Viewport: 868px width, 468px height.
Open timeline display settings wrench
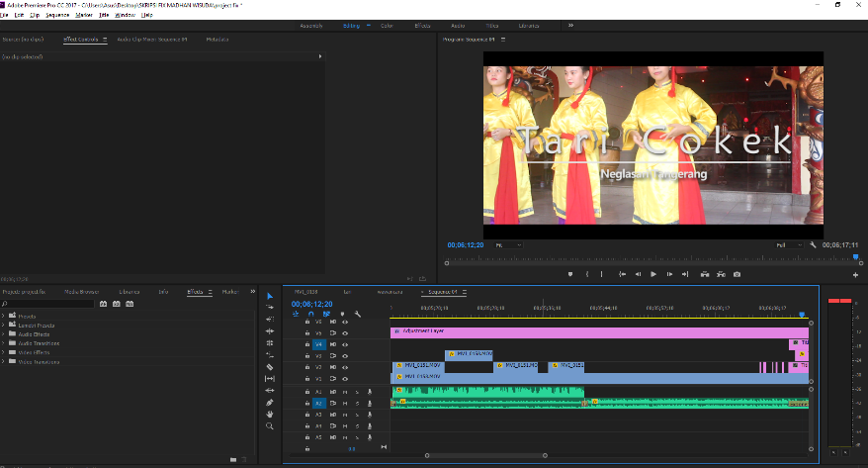click(x=357, y=314)
